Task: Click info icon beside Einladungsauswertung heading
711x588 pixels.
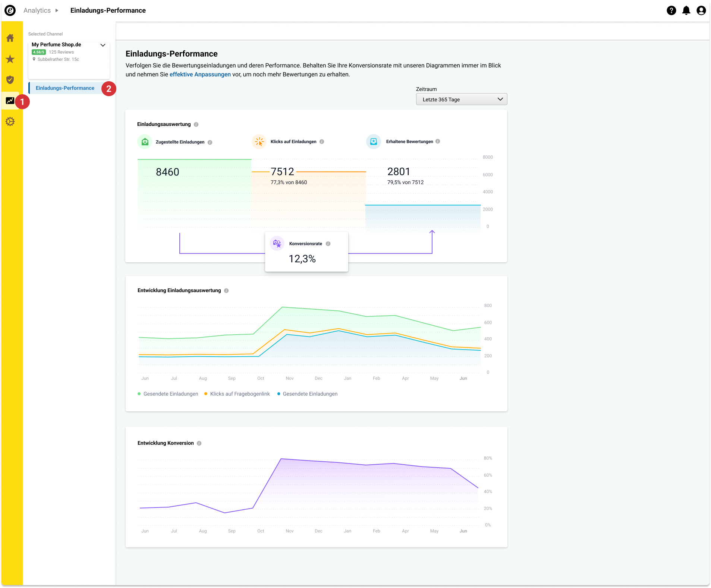Action: (x=196, y=124)
